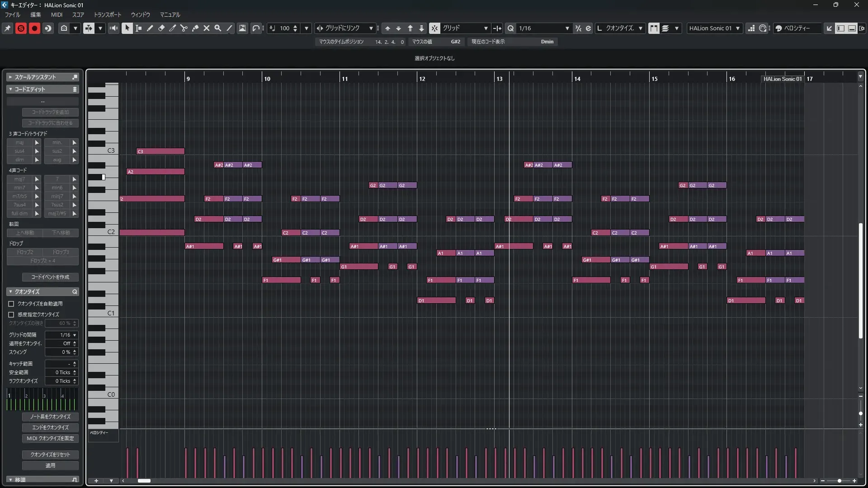Select the Glue tool
868x488 pixels.
pyautogui.click(x=195, y=28)
